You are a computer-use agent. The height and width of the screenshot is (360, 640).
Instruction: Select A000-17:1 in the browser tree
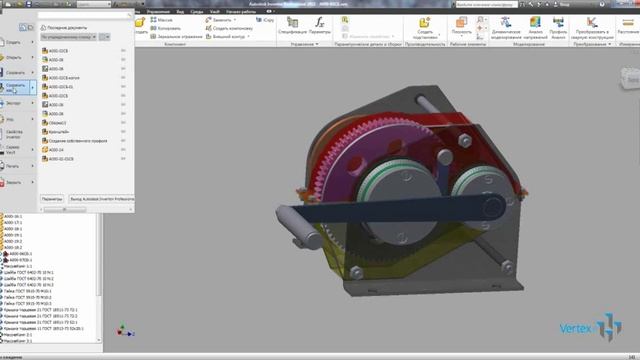pos(13,223)
